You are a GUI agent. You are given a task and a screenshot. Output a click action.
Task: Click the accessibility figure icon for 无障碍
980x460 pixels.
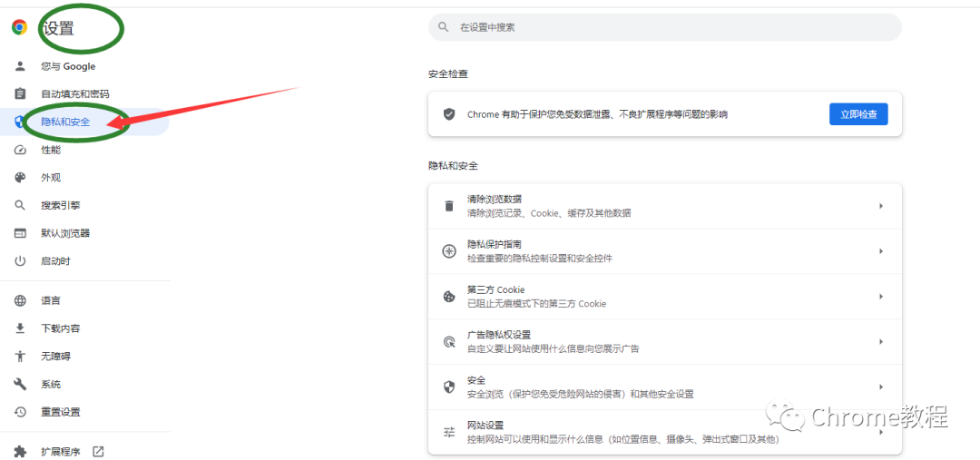(20, 357)
